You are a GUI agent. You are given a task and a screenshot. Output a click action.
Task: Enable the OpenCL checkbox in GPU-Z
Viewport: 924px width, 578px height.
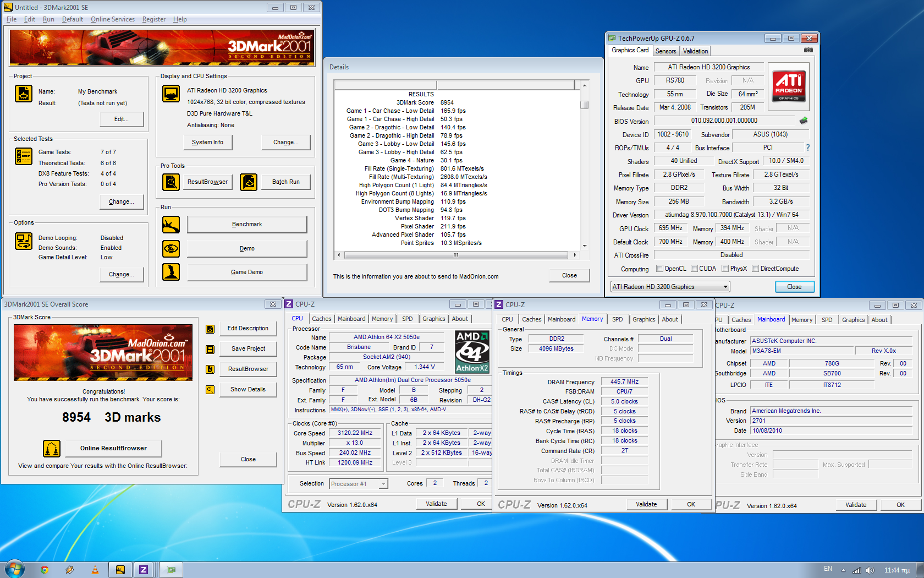pyautogui.click(x=660, y=269)
